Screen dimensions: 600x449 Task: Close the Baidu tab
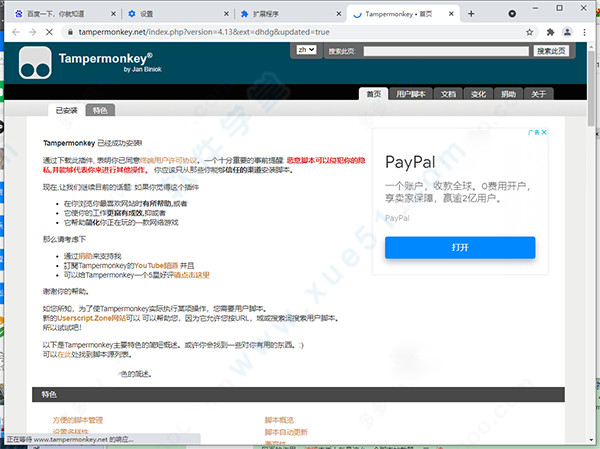point(113,14)
